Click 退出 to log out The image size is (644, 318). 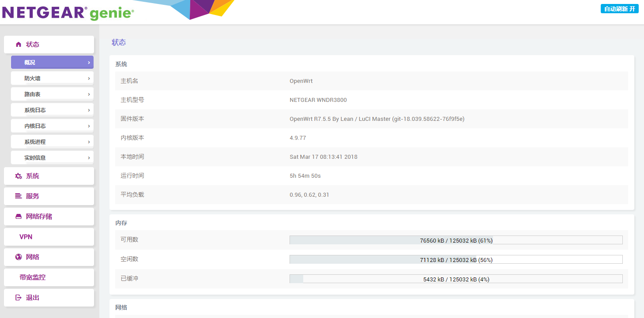[49, 298]
